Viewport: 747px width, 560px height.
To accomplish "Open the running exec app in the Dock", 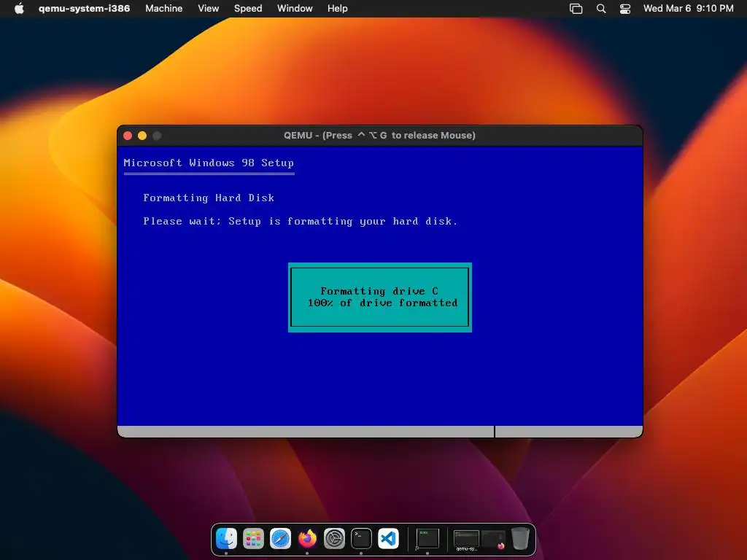I will 427,539.
